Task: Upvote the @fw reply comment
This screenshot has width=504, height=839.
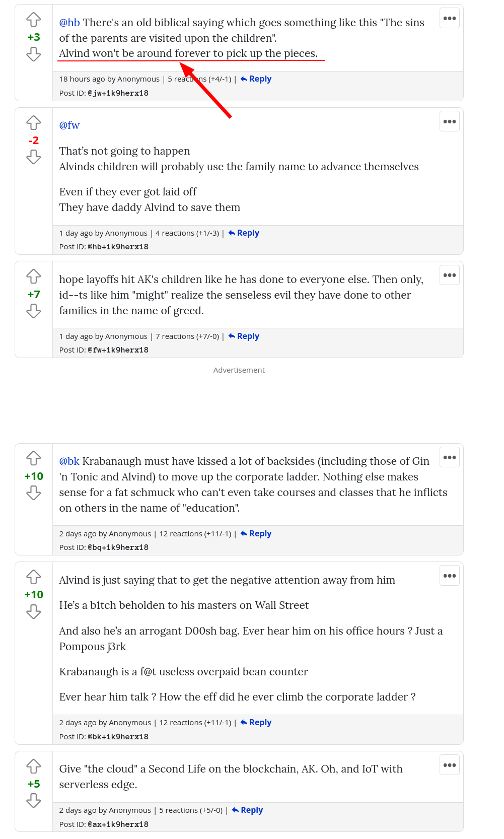Action: click(34, 123)
